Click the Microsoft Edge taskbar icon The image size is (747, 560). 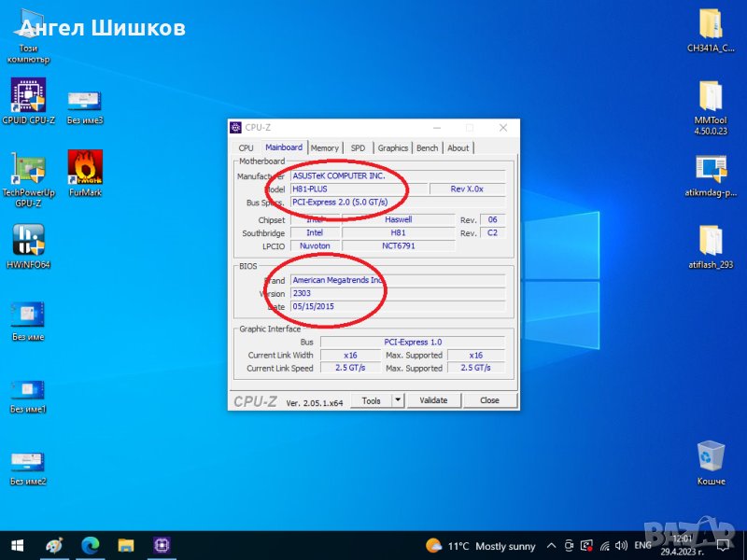click(91, 545)
